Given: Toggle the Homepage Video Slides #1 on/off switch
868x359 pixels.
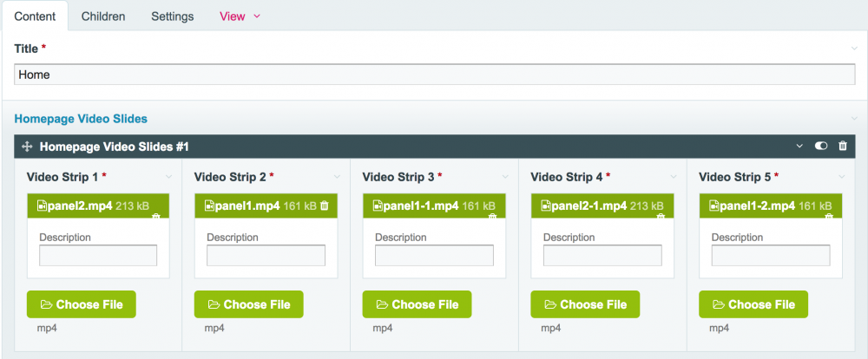Looking at the screenshot, I should tap(821, 147).
